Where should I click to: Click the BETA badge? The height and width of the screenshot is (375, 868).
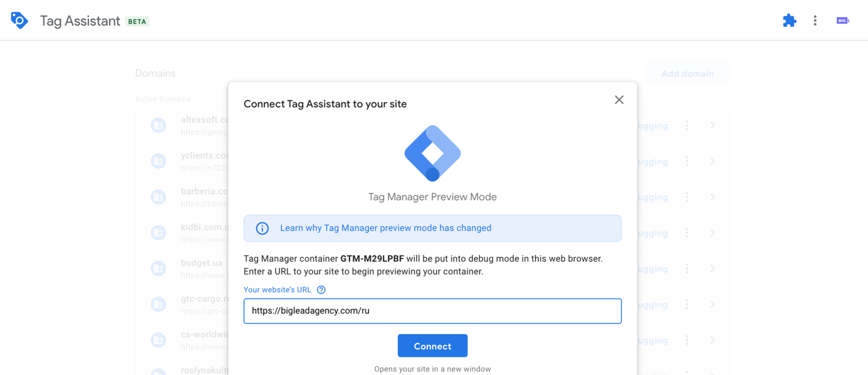137,22
